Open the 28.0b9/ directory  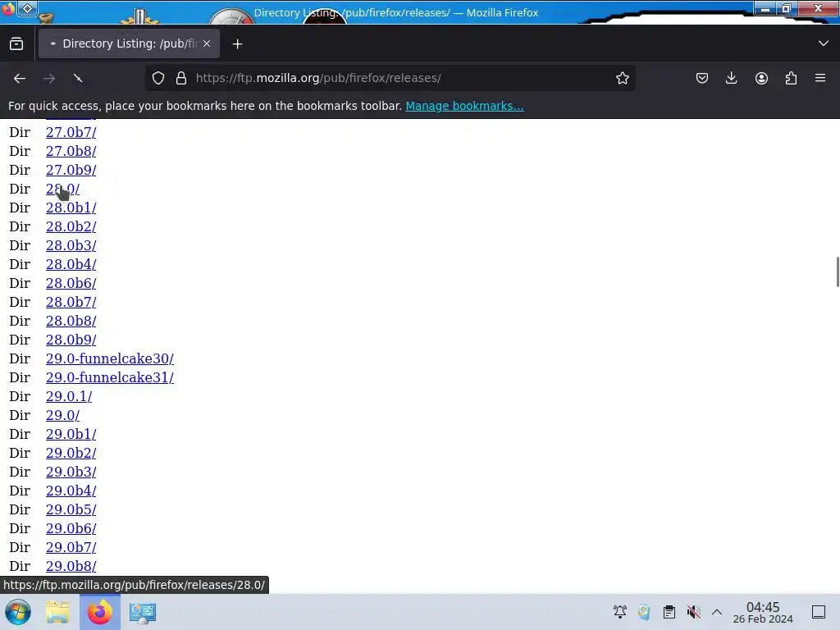tap(71, 340)
